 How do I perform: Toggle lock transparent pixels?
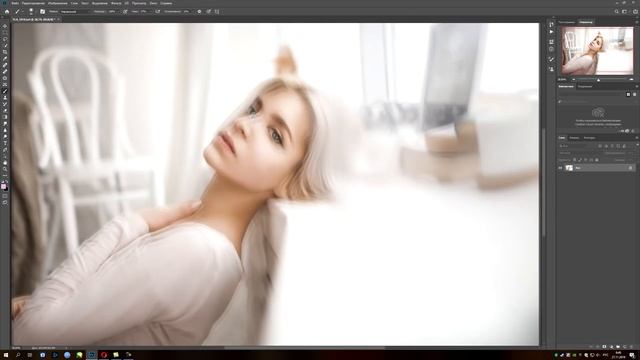coord(574,160)
